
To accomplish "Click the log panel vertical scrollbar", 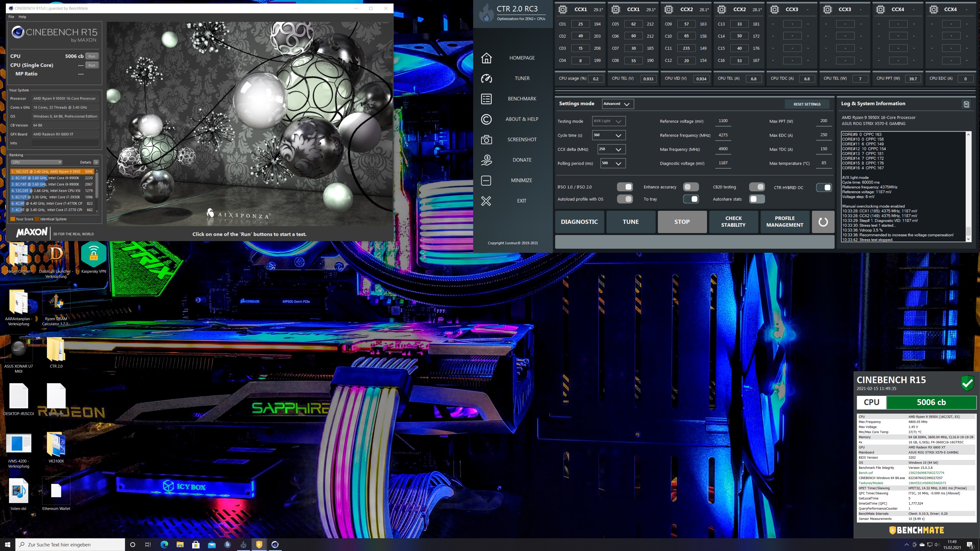I will coord(969,187).
